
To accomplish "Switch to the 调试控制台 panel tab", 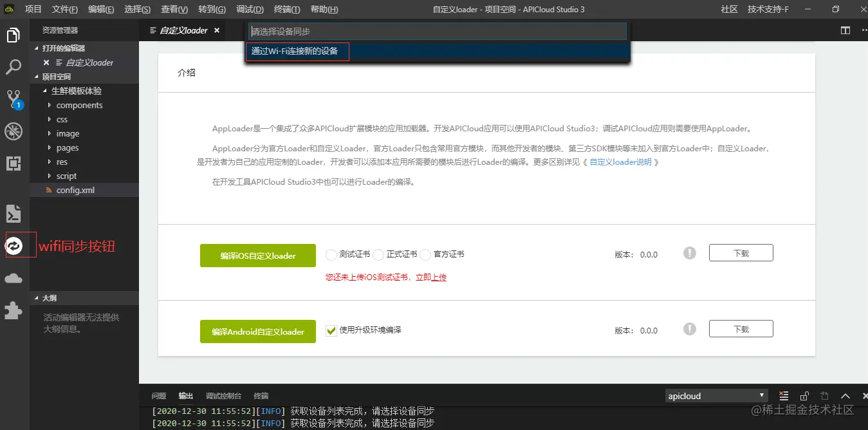I will coord(223,396).
